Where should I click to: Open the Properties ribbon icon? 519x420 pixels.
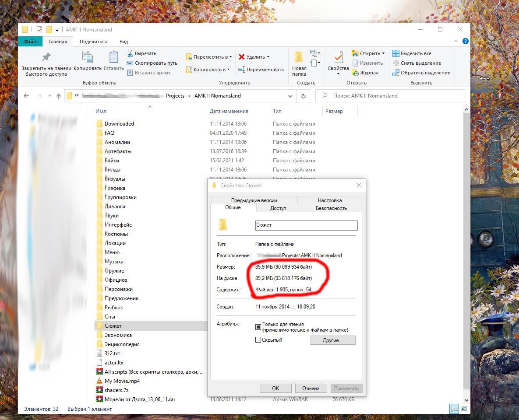(x=338, y=57)
